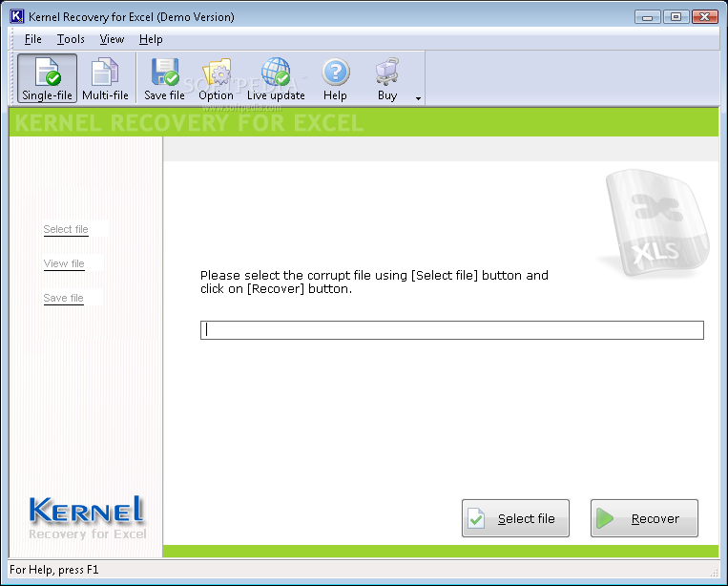This screenshot has height=586, width=728.
Task: Maximize the Kernel Recovery window
Action: coord(676,17)
